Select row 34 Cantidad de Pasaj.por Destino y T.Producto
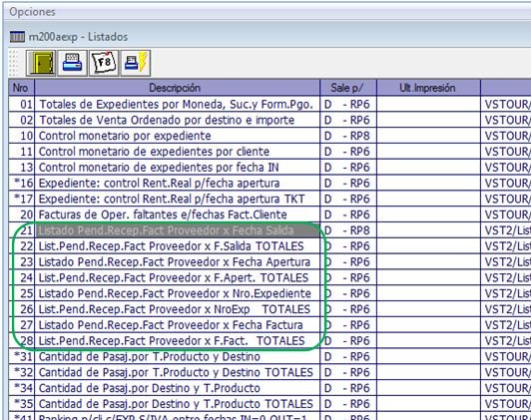531x420 pixels. click(x=177, y=388)
